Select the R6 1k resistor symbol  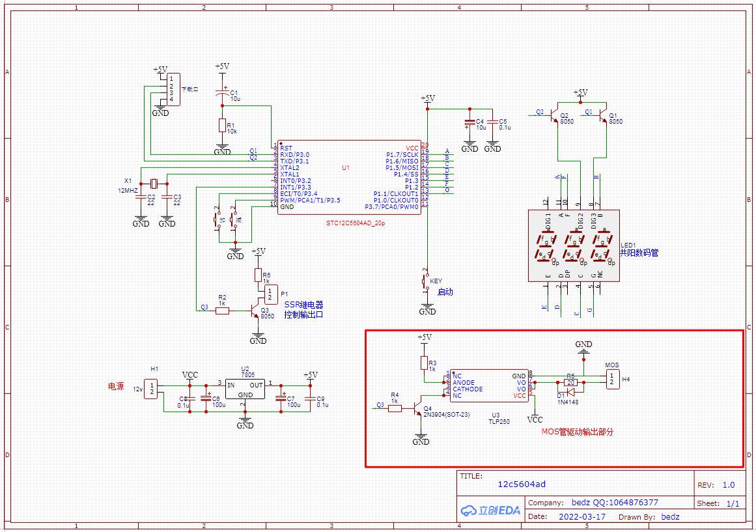pos(259,275)
